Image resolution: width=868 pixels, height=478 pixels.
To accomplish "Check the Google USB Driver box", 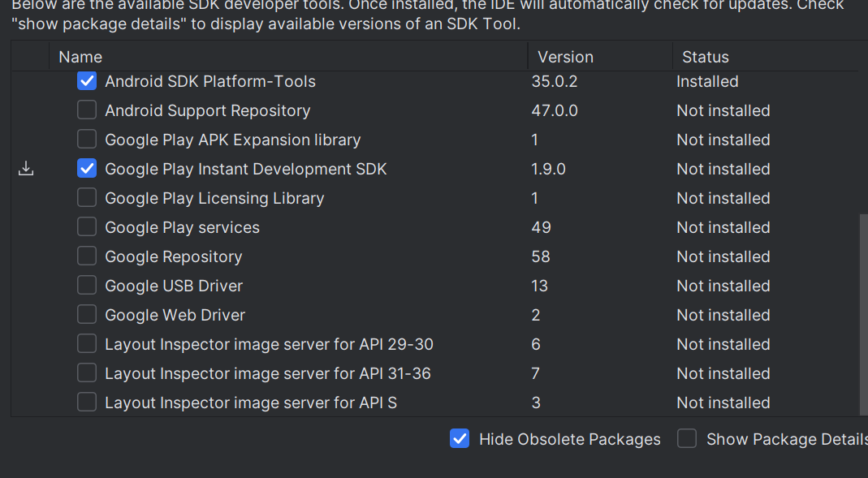I will (x=87, y=286).
